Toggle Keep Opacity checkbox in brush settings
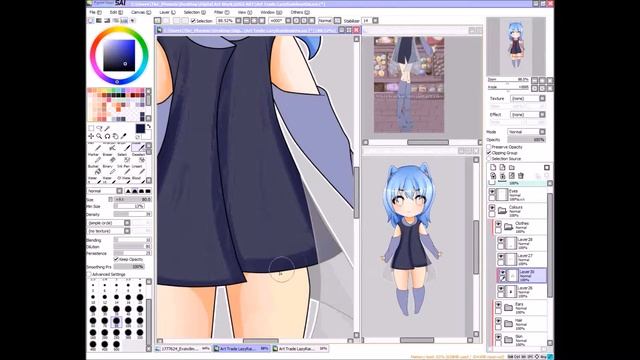 pyautogui.click(x=116, y=259)
